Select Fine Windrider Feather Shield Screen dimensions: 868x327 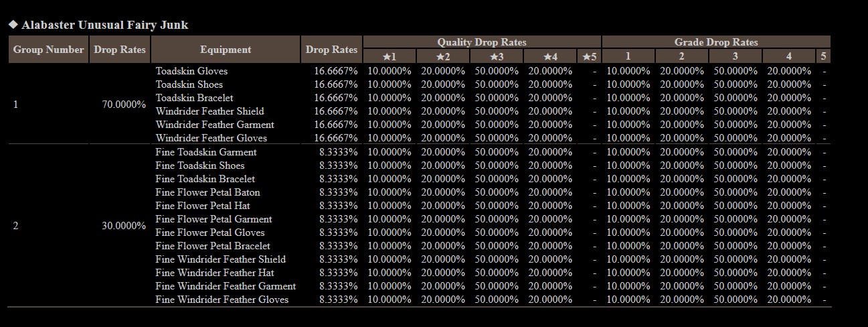[x=221, y=259]
